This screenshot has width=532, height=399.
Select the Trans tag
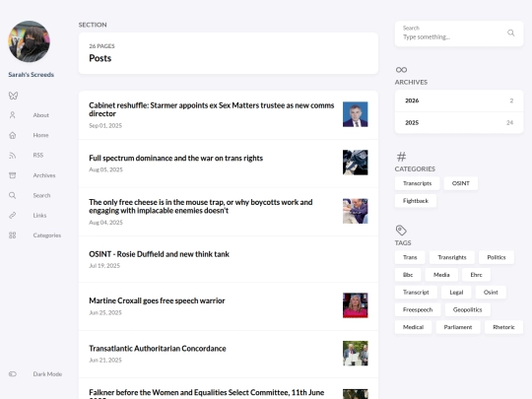point(410,257)
